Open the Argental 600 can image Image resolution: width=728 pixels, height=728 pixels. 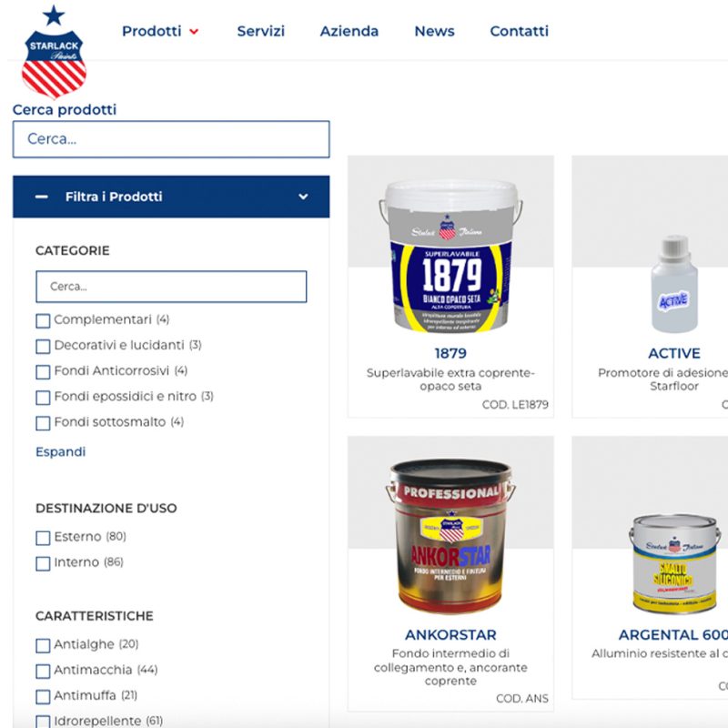click(674, 563)
